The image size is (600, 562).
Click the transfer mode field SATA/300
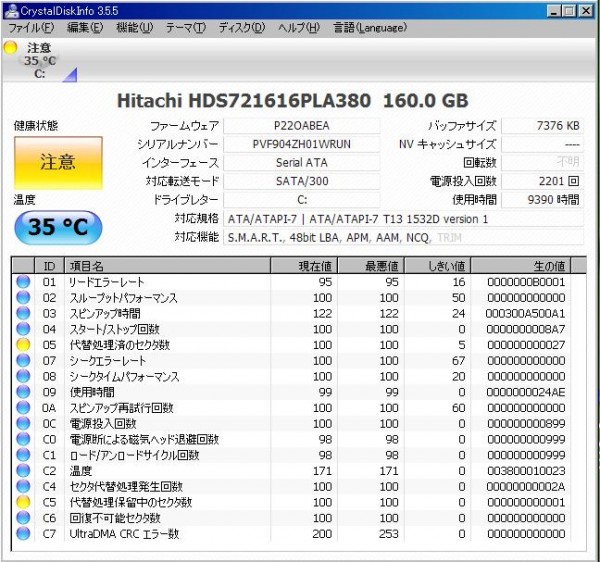pyautogui.click(x=302, y=181)
